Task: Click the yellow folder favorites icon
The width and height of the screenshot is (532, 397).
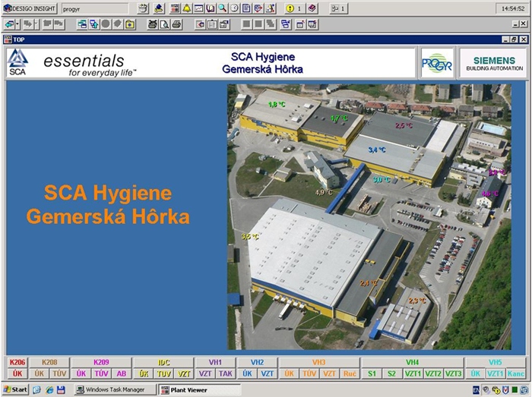Action: [130, 24]
